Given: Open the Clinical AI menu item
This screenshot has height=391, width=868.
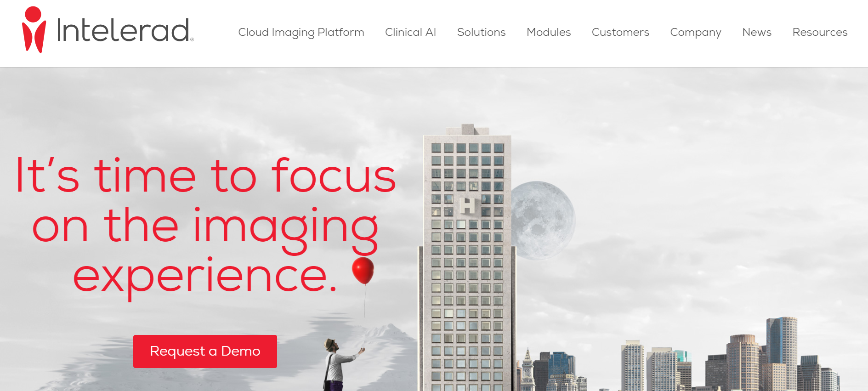Looking at the screenshot, I should 410,32.
